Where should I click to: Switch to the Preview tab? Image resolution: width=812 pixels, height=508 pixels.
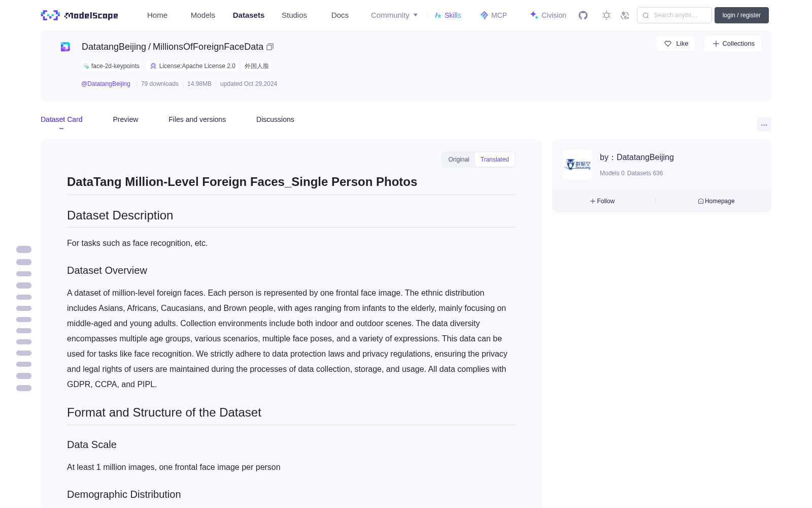coord(125,119)
